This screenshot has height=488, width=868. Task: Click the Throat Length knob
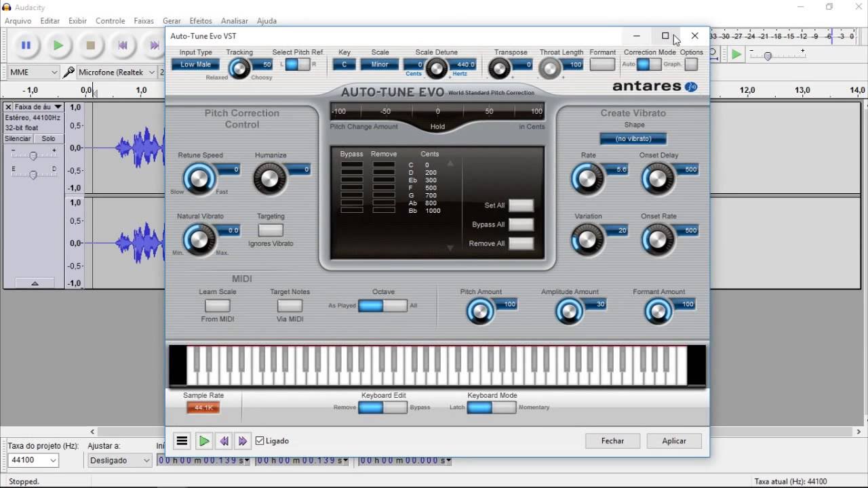pos(550,68)
